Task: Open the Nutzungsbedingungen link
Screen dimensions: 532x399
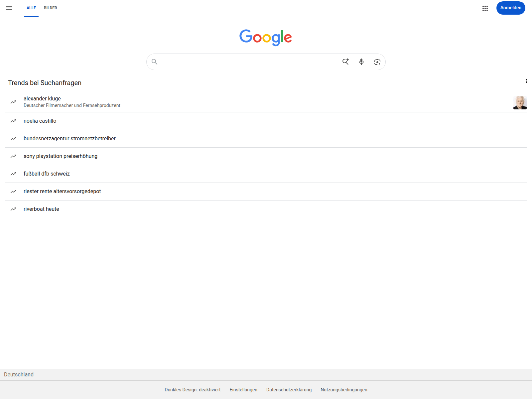Action: coord(344,390)
